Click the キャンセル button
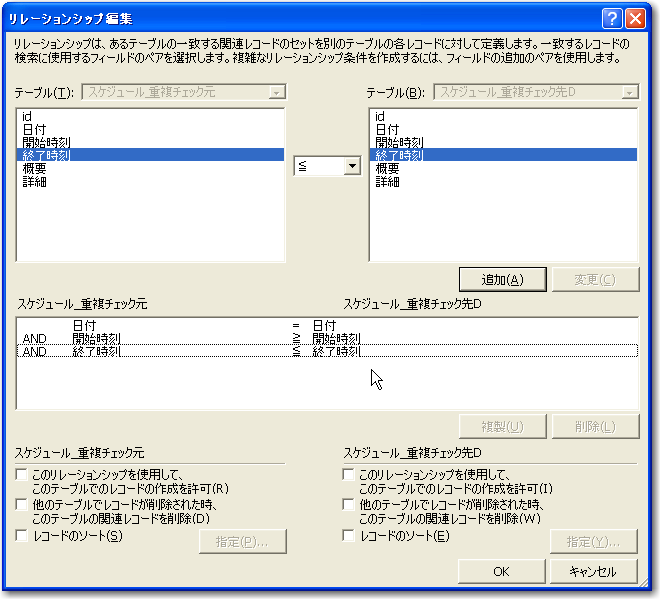Image resolution: width=660 pixels, height=599 pixels. 592,572
